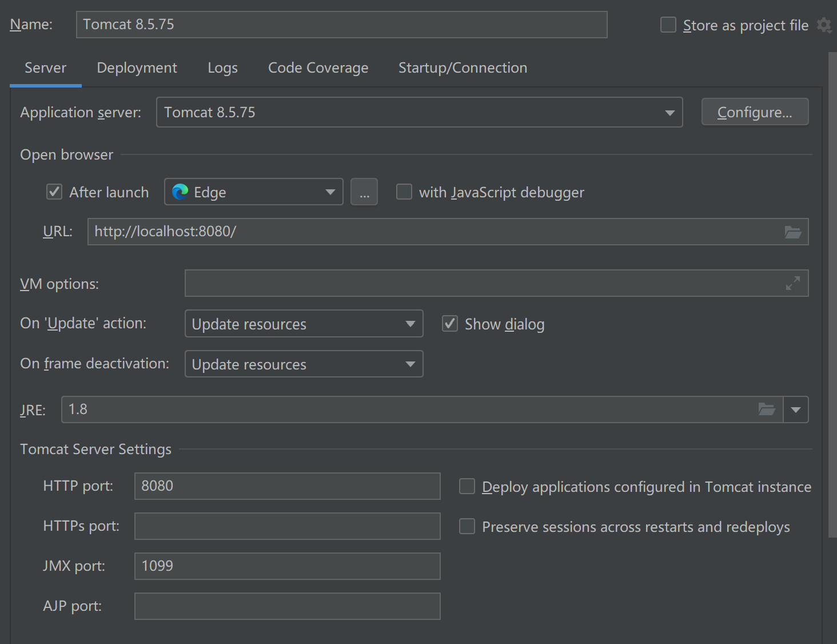The image size is (837, 644).
Task: Check Deploy applications configured in Tomcat instance
Action: click(467, 486)
